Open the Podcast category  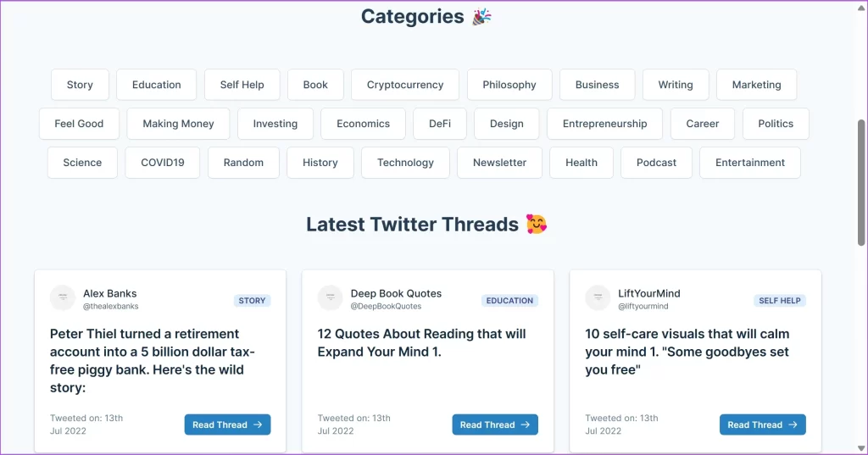656,163
